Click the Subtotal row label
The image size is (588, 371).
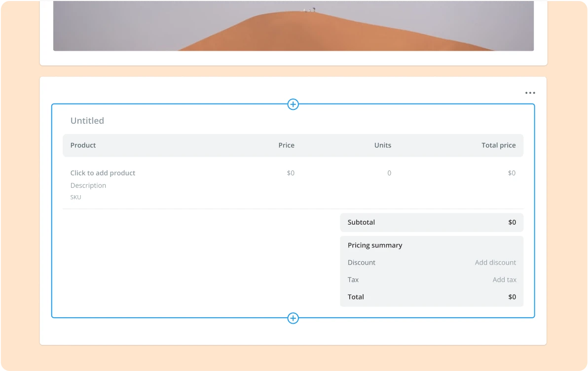pos(361,222)
